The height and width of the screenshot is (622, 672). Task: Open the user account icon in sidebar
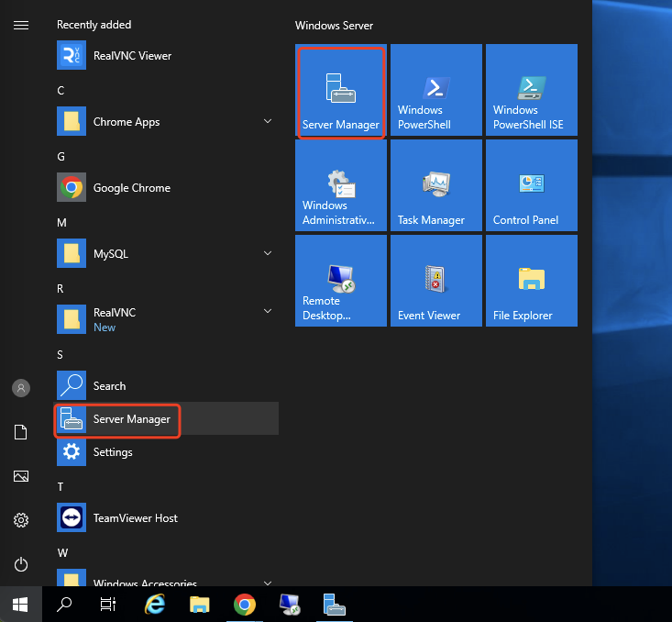pos(21,388)
